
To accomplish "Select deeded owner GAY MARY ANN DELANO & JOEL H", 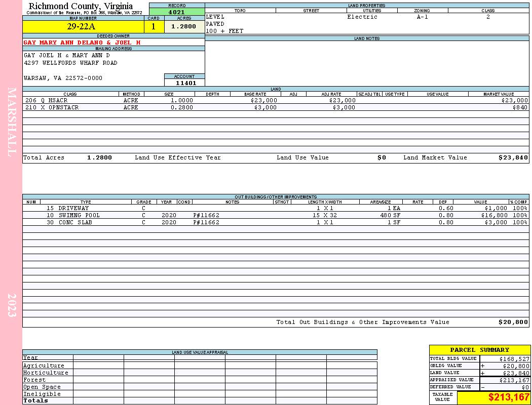I will pos(82,43).
